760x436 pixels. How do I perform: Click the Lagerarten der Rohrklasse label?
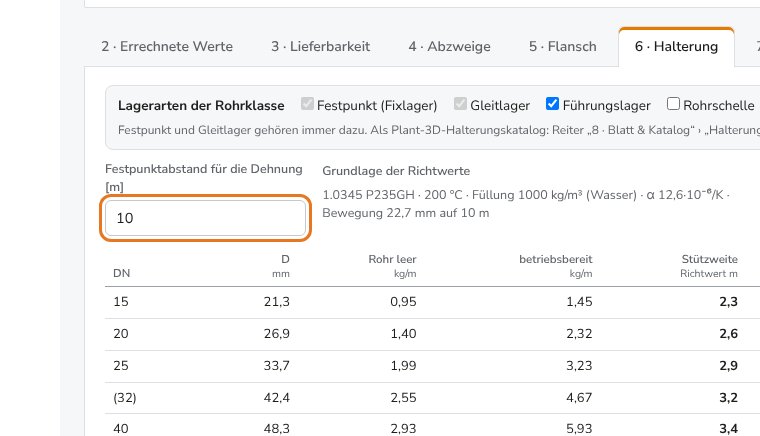pyautogui.click(x=201, y=106)
